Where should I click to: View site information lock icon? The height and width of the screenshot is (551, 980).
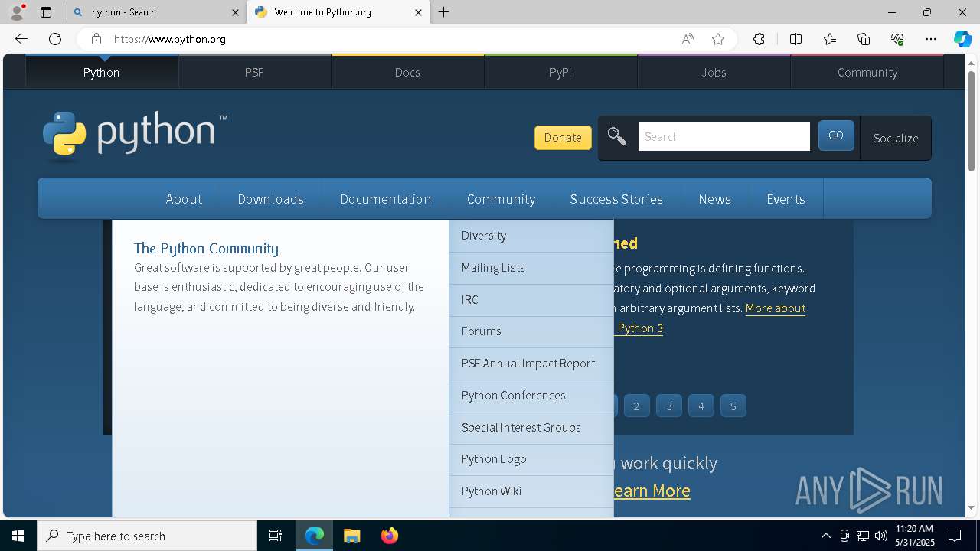click(96, 39)
